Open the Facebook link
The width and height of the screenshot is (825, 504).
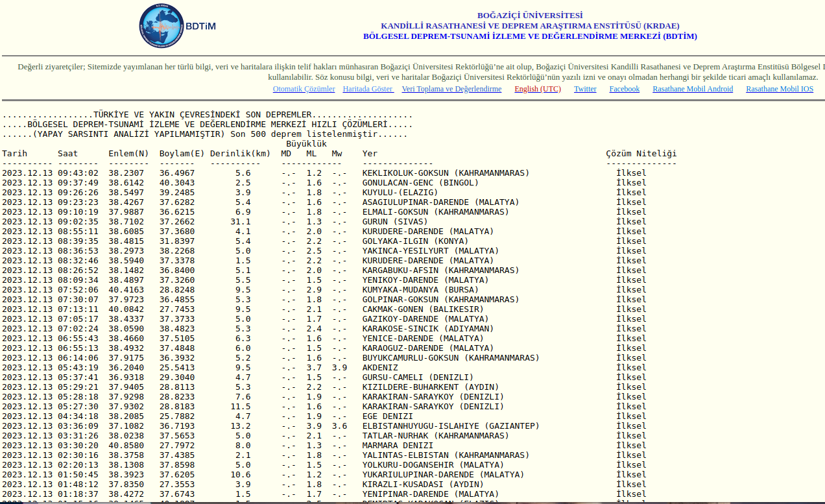(x=624, y=89)
